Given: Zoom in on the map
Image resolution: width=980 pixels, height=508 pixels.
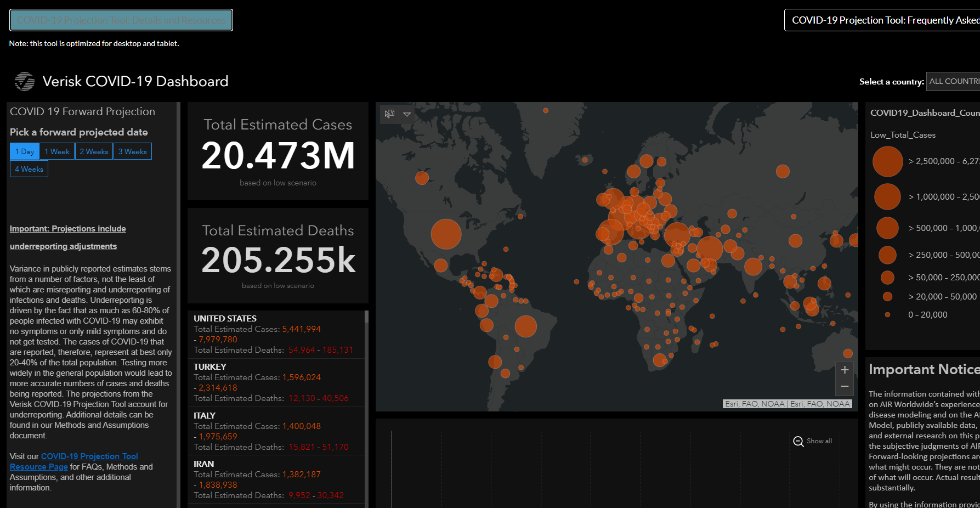Looking at the screenshot, I should coord(845,370).
